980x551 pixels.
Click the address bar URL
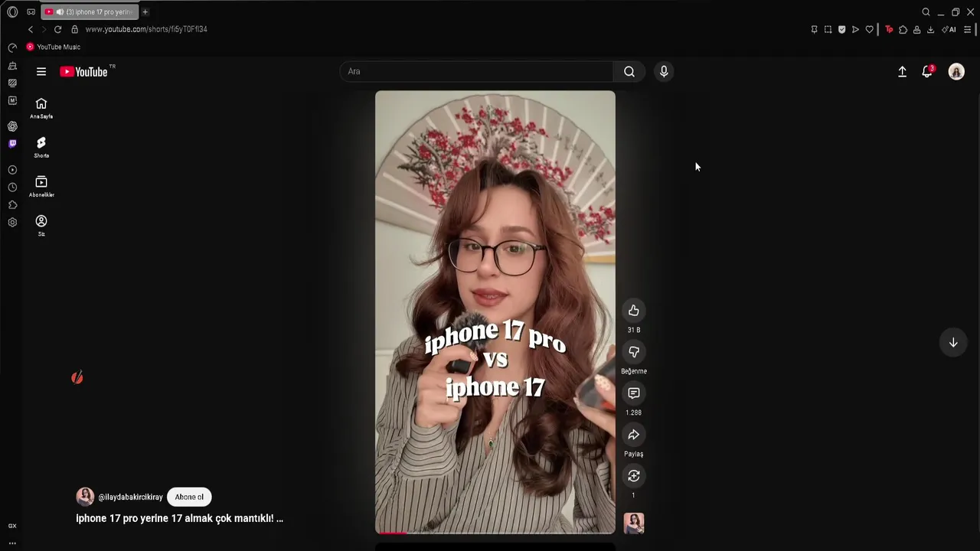pos(146,29)
